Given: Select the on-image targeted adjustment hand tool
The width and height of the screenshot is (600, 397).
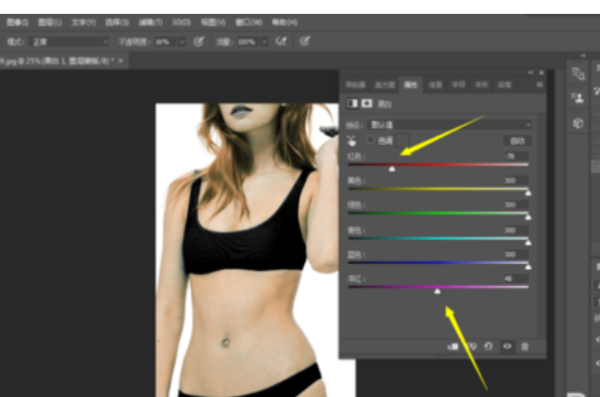Looking at the screenshot, I should (x=351, y=141).
